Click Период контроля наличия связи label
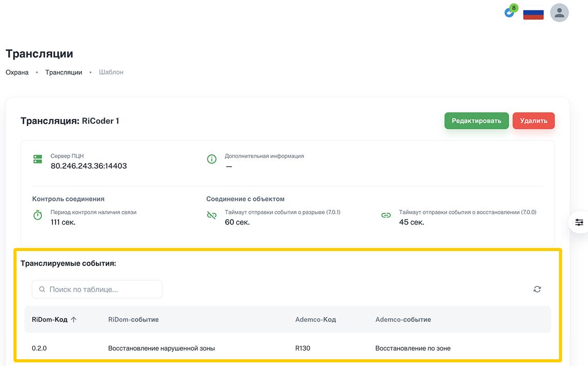The width and height of the screenshot is (588, 366). tap(93, 212)
